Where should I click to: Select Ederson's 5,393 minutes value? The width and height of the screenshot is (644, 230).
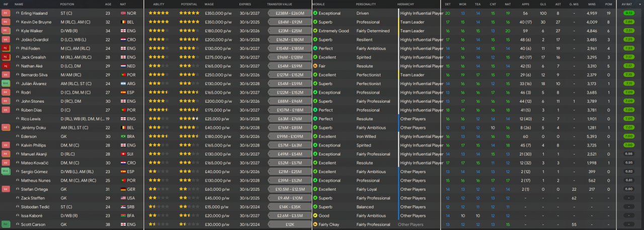click(x=592, y=136)
